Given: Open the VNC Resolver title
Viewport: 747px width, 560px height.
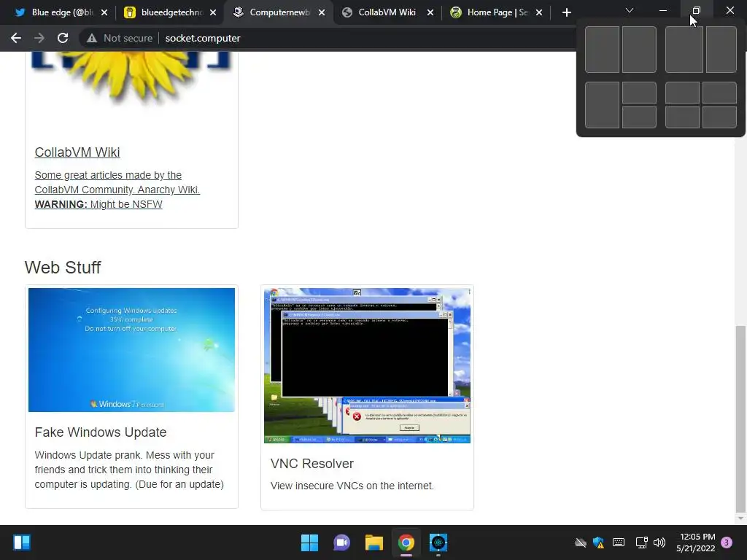Looking at the screenshot, I should click(312, 463).
